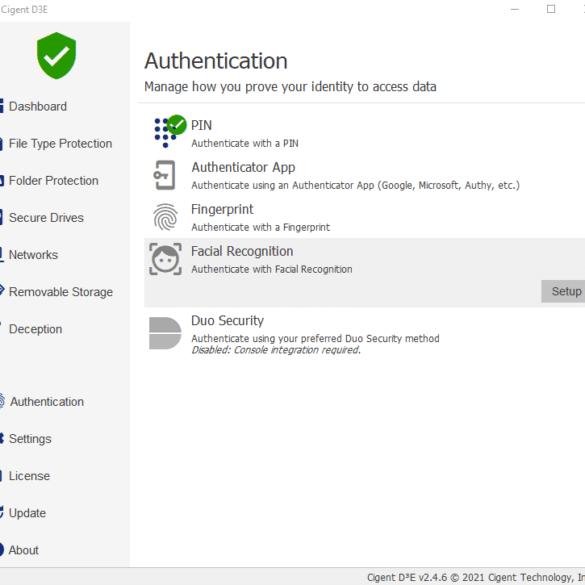The width and height of the screenshot is (585, 585).
Task: Open the Settings page
Action: [30, 439]
